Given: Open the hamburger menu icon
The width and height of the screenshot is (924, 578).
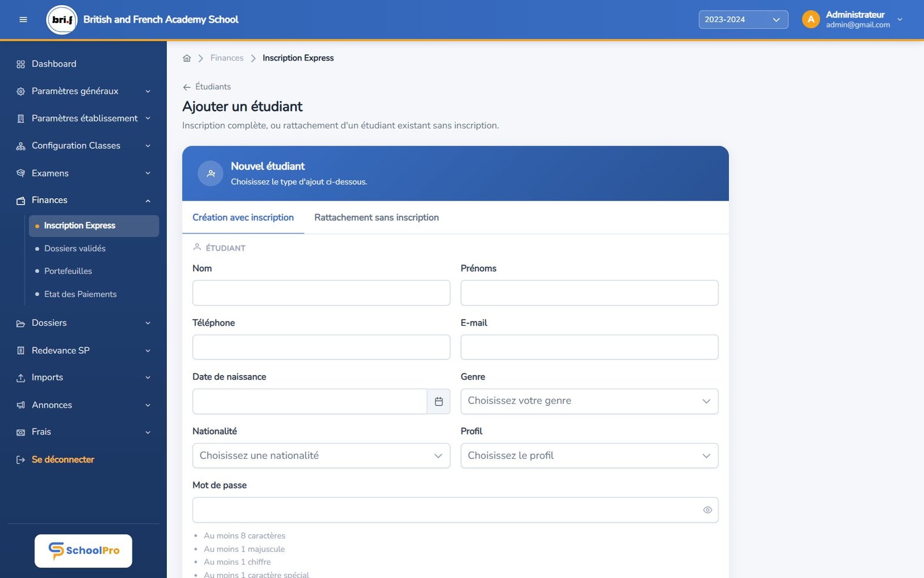Looking at the screenshot, I should (23, 20).
